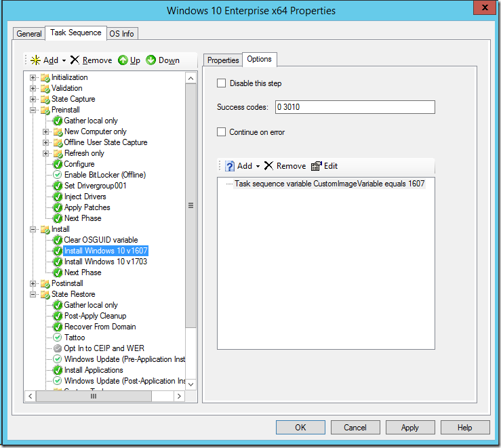The image size is (501, 448).
Task: Click the tree's horizontal scrollbar left arrow
Action: tap(31, 396)
